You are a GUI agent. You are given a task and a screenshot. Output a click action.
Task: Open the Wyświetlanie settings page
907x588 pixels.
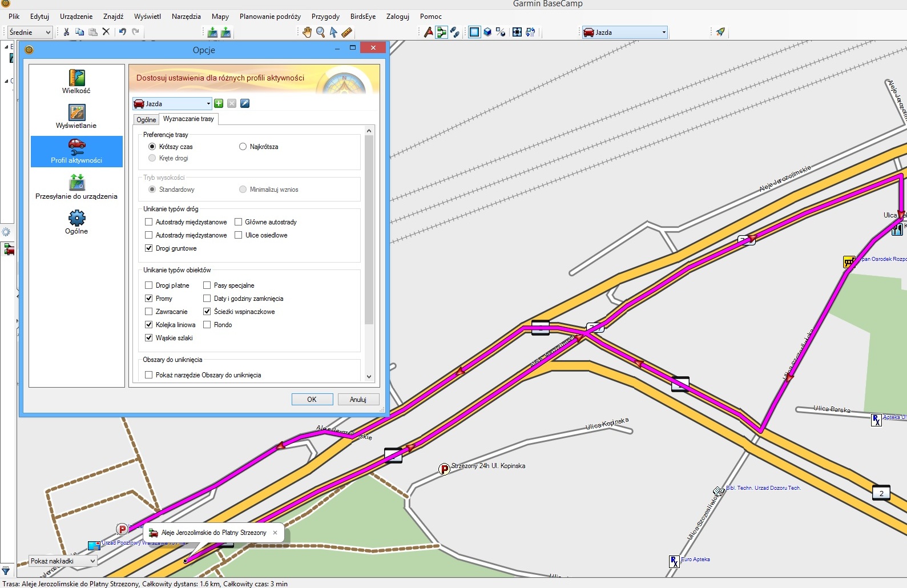tap(76, 116)
